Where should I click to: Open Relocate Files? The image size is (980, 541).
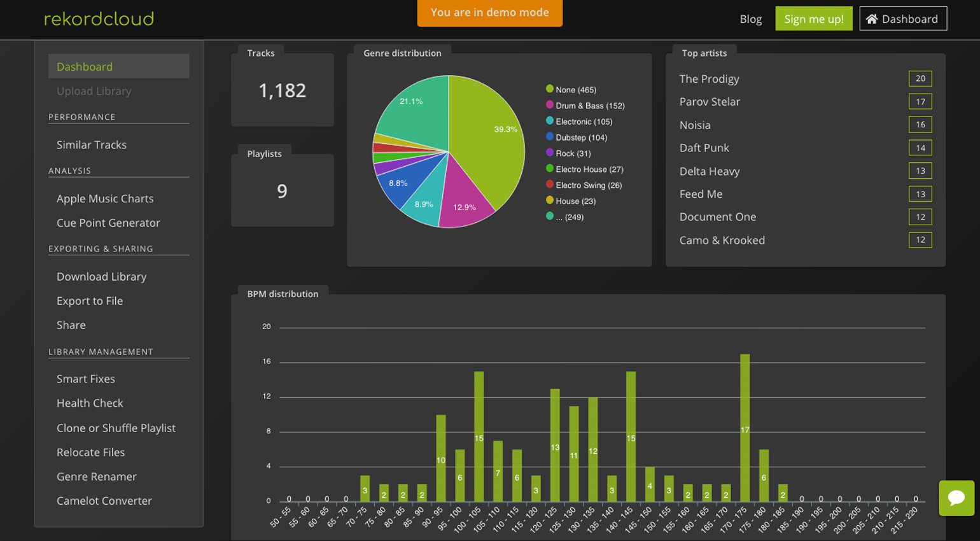click(91, 452)
